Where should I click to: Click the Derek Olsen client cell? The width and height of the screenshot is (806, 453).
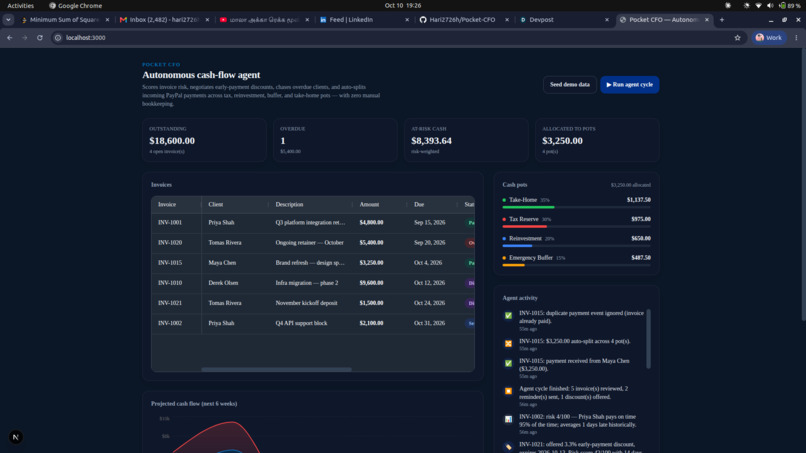pos(235,283)
